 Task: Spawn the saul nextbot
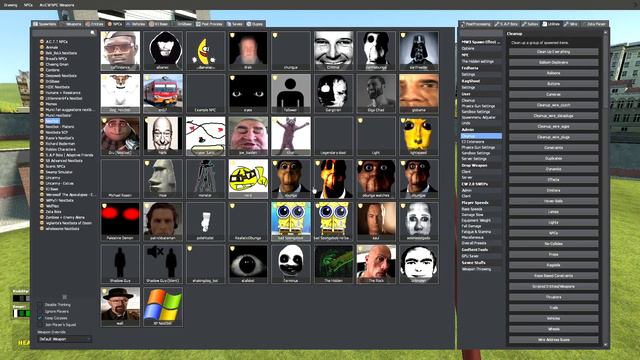[x=376, y=221]
